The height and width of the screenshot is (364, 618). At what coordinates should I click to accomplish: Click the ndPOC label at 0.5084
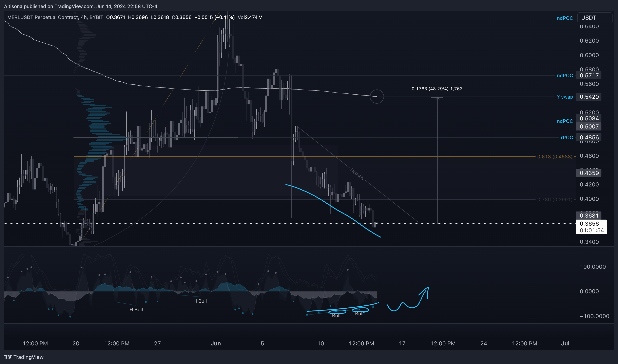[x=565, y=121]
